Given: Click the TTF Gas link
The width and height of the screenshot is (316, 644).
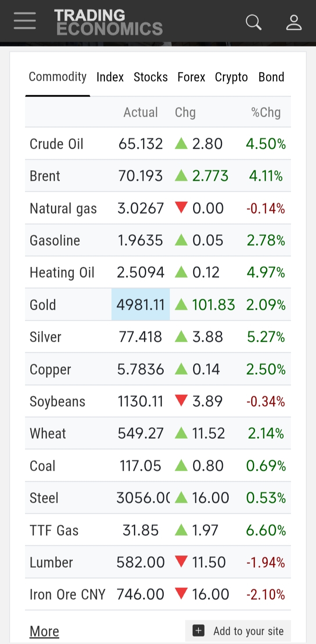Looking at the screenshot, I should click(54, 530).
